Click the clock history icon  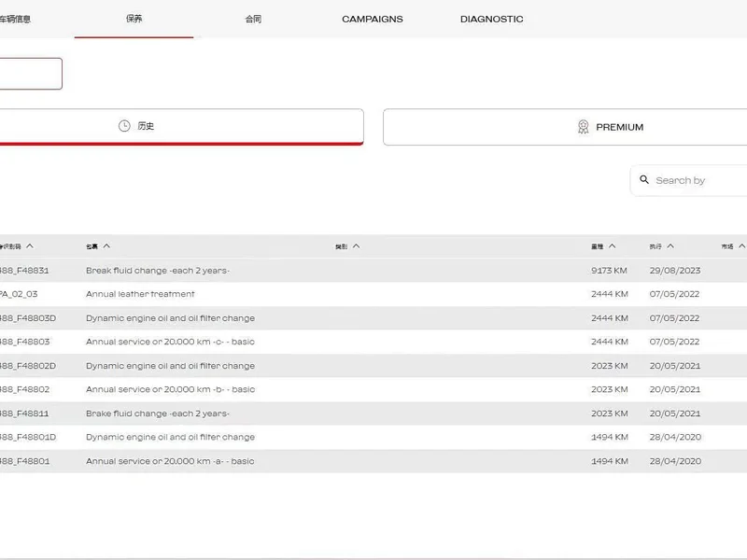point(124,126)
